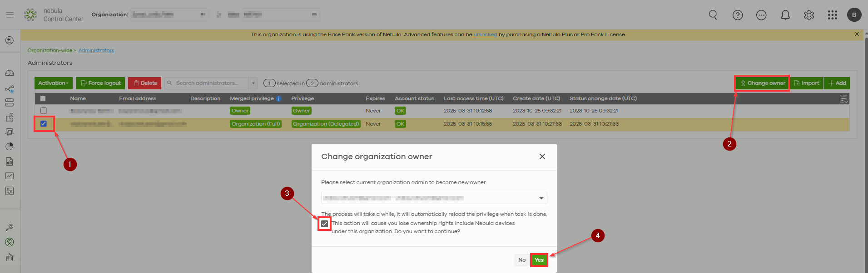Uncheck the selected Organization (Full) admin row
The height and width of the screenshot is (273, 868).
44,124
